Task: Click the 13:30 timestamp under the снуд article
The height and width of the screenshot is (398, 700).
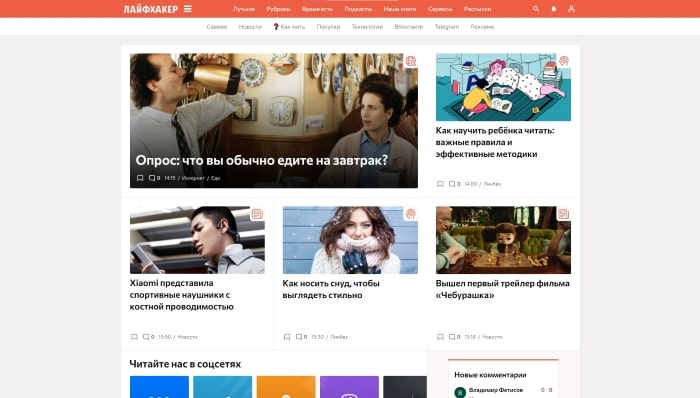Action: pyautogui.click(x=317, y=337)
